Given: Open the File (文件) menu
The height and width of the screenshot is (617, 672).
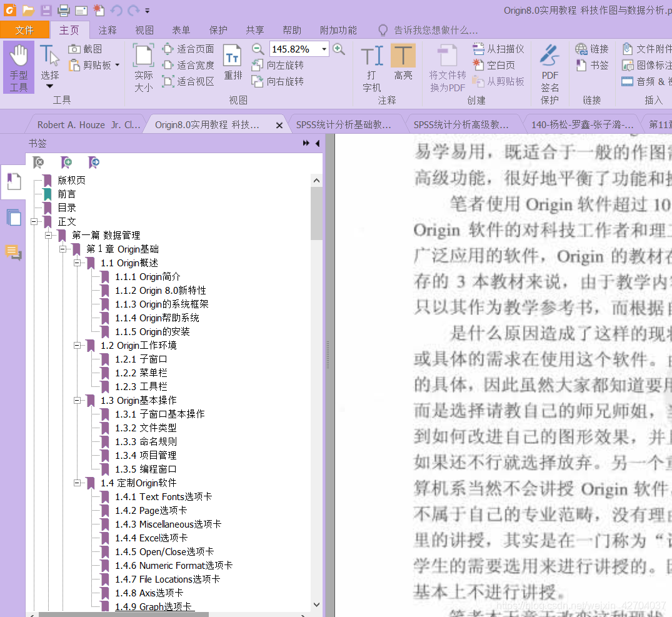Looking at the screenshot, I should 24,30.
